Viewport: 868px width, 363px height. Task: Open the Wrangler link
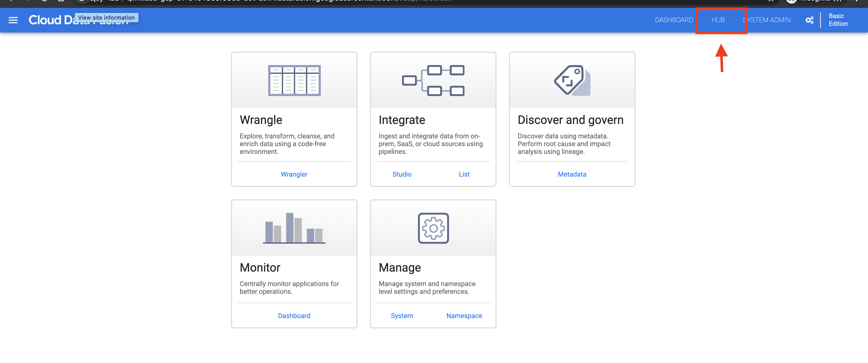pyautogui.click(x=294, y=174)
